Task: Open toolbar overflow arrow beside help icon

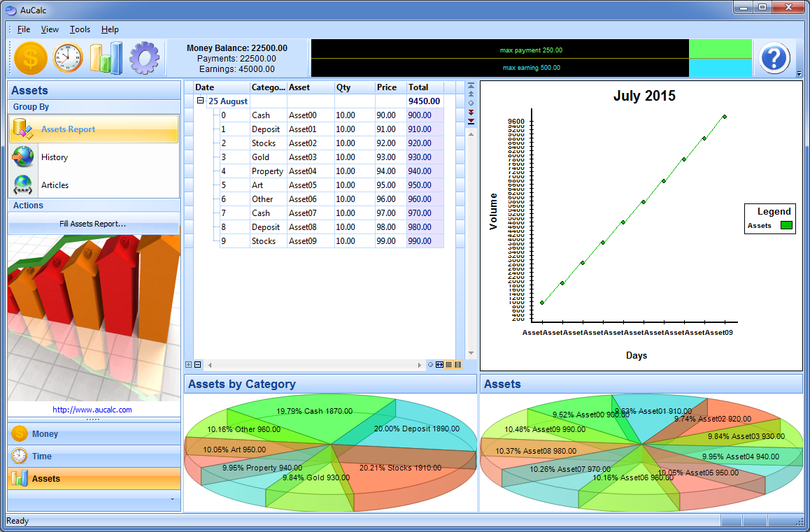Action: point(799,74)
